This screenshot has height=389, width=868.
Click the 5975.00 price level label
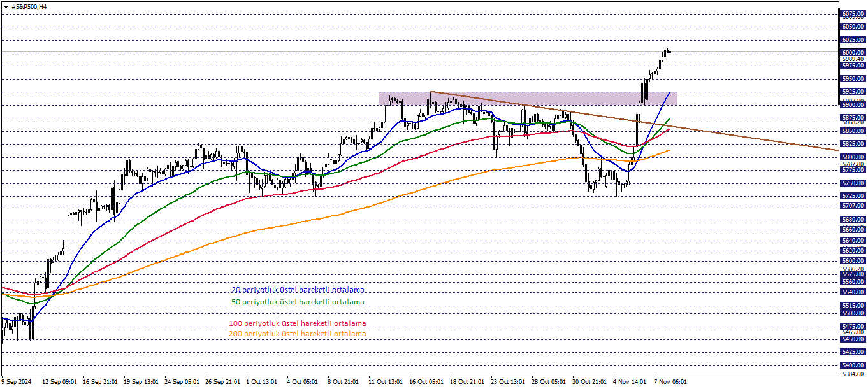pyautogui.click(x=853, y=65)
